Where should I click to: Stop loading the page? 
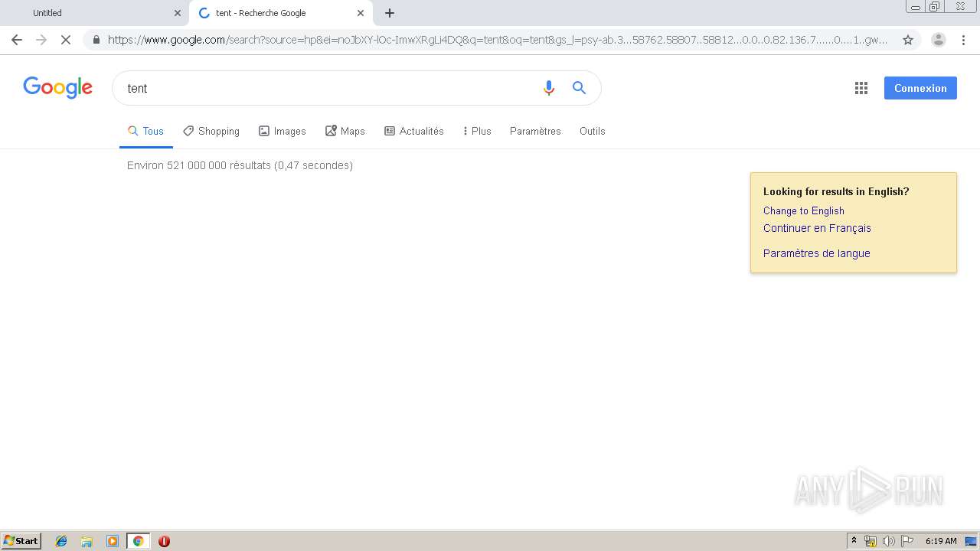[x=66, y=40]
